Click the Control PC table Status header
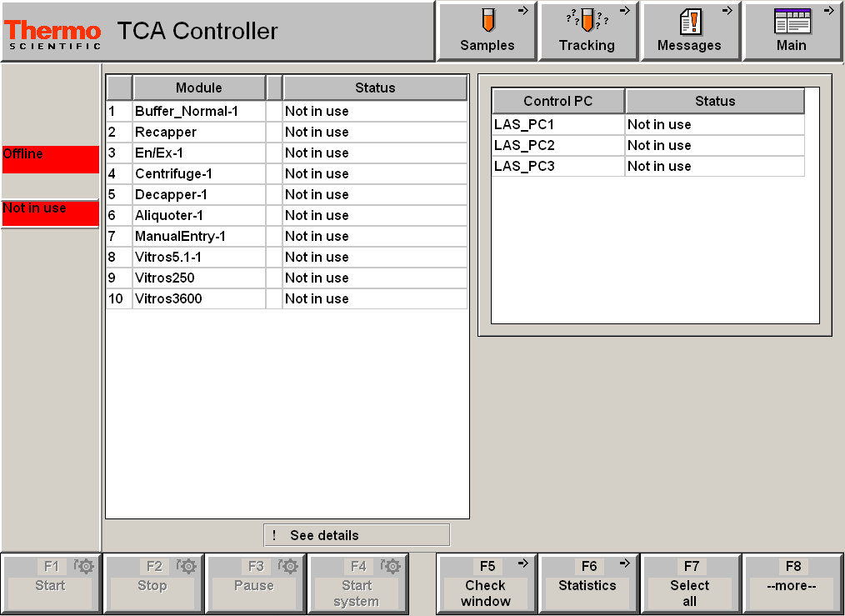The height and width of the screenshot is (616, 845). point(715,102)
